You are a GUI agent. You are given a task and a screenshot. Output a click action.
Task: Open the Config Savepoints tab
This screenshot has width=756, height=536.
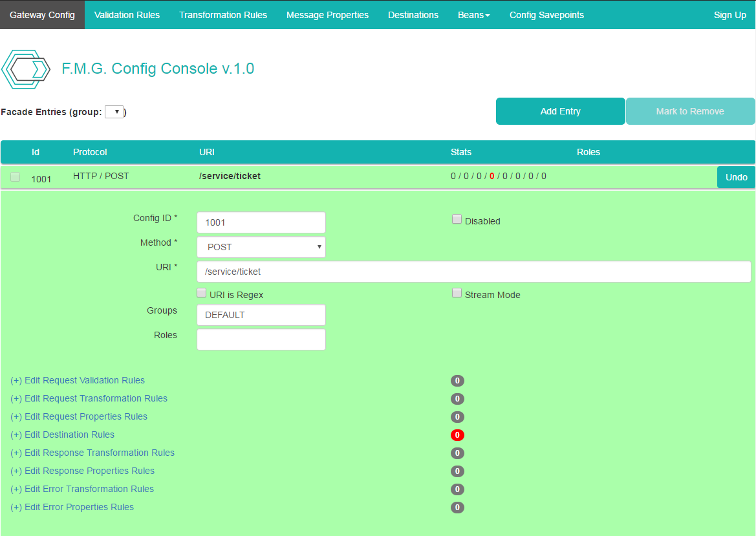coord(546,15)
